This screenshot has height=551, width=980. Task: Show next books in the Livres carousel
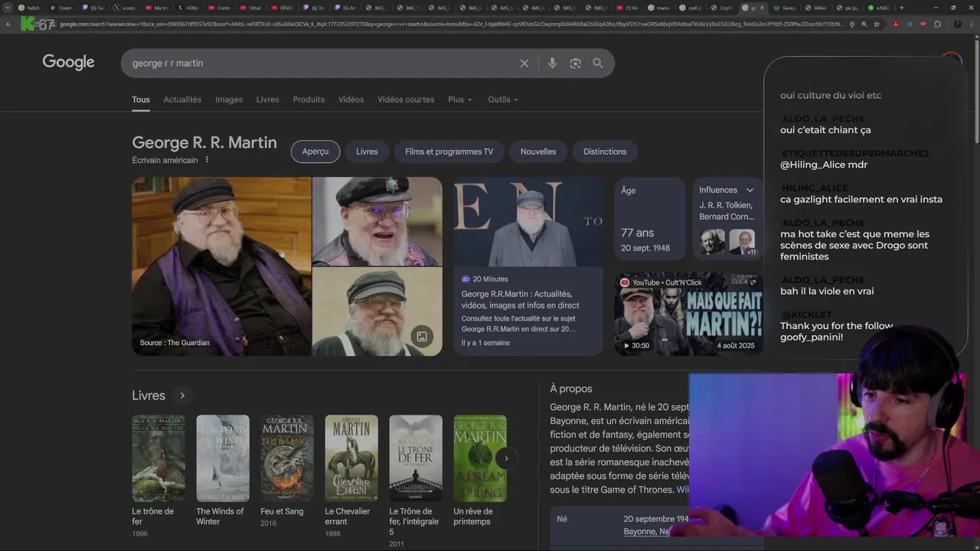click(506, 458)
